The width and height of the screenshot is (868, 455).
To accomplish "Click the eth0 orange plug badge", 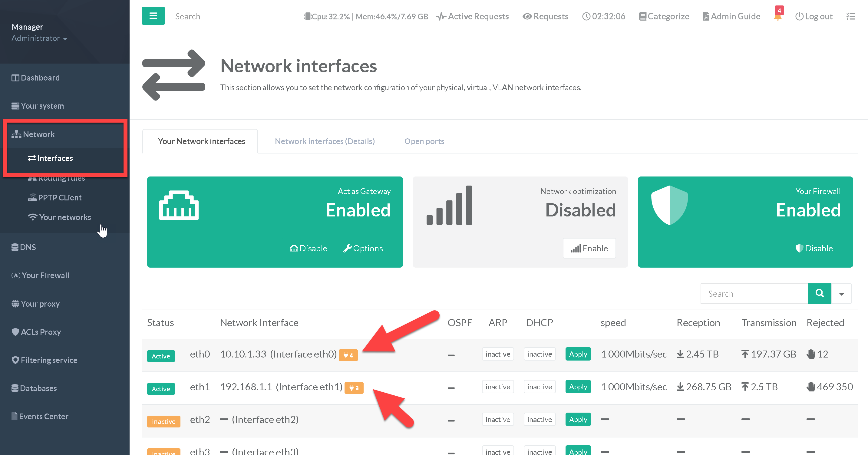I will (x=348, y=355).
